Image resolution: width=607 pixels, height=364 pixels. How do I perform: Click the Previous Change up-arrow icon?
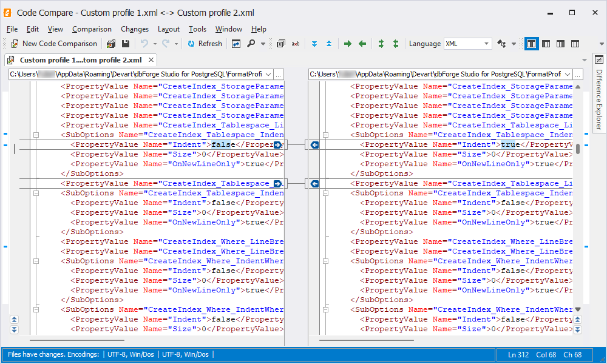click(x=329, y=44)
